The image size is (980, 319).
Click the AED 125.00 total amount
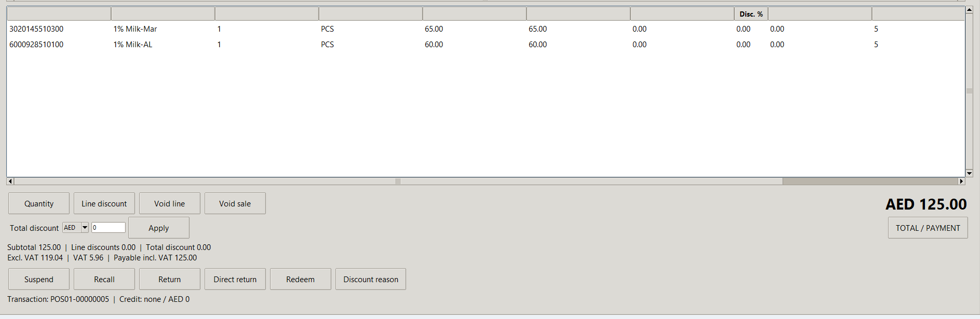[926, 204]
